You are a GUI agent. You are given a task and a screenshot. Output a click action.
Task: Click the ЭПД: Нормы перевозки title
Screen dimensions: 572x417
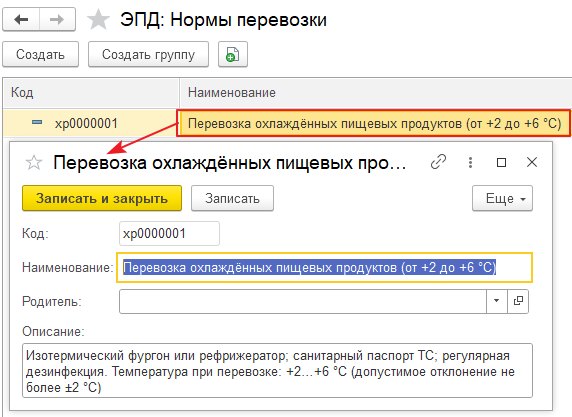coord(223,20)
